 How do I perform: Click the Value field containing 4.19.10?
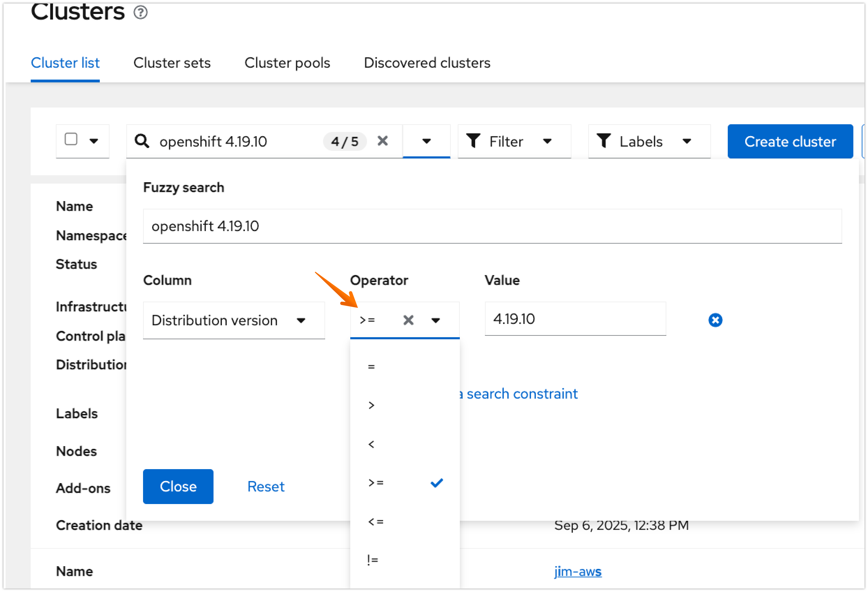(575, 319)
